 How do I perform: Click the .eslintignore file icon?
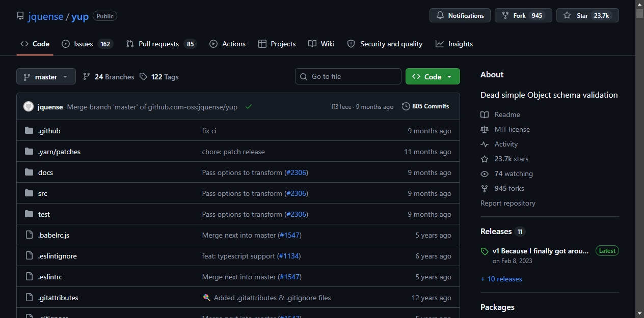[x=29, y=256]
